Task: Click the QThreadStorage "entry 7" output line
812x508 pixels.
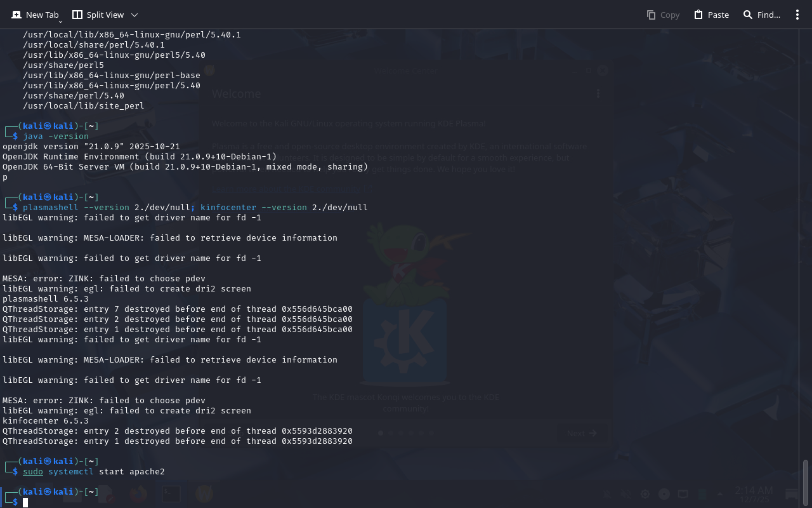Action: (178, 309)
